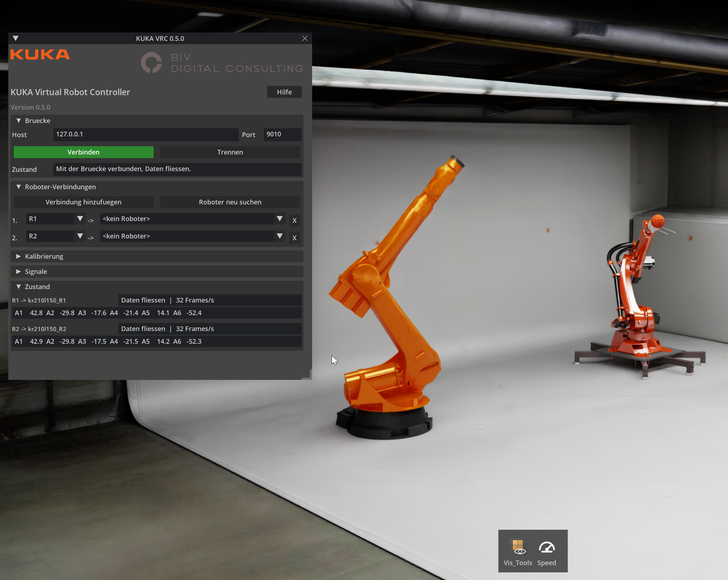
Task: Open the Speed gauge tool
Action: pyautogui.click(x=546, y=551)
